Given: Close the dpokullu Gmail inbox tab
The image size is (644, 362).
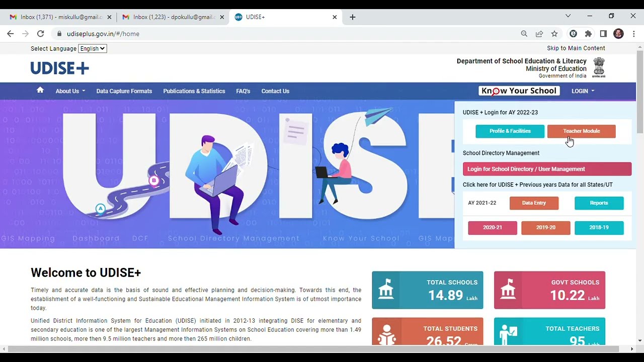Looking at the screenshot, I should pos(222,17).
